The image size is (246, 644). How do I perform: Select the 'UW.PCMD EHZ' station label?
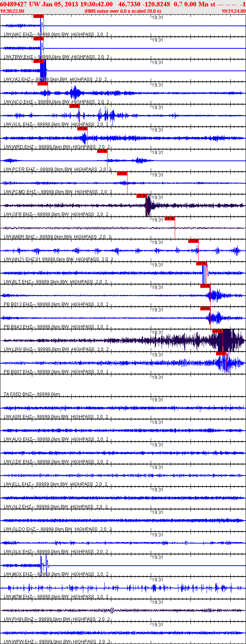(x=20, y=192)
